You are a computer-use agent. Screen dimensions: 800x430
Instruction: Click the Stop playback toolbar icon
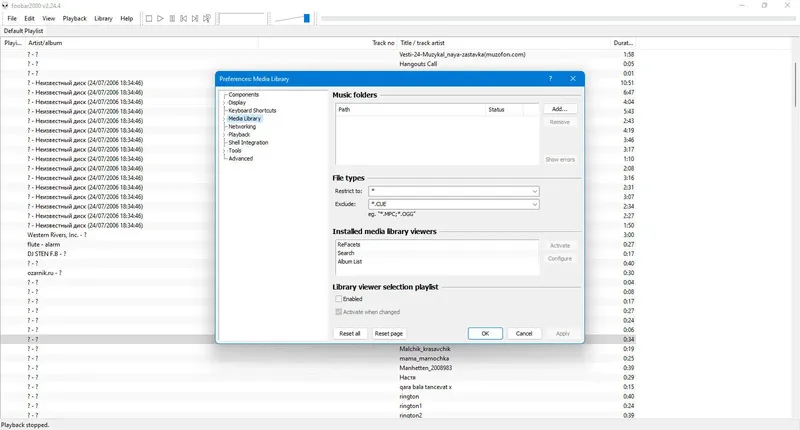(149, 18)
